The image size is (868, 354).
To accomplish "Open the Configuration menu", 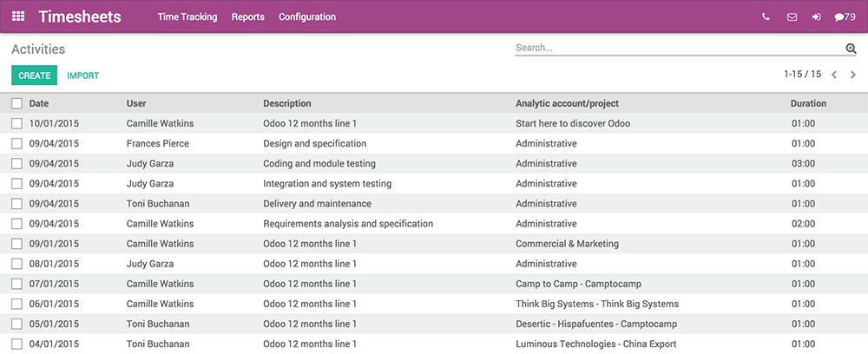I will pyautogui.click(x=307, y=17).
